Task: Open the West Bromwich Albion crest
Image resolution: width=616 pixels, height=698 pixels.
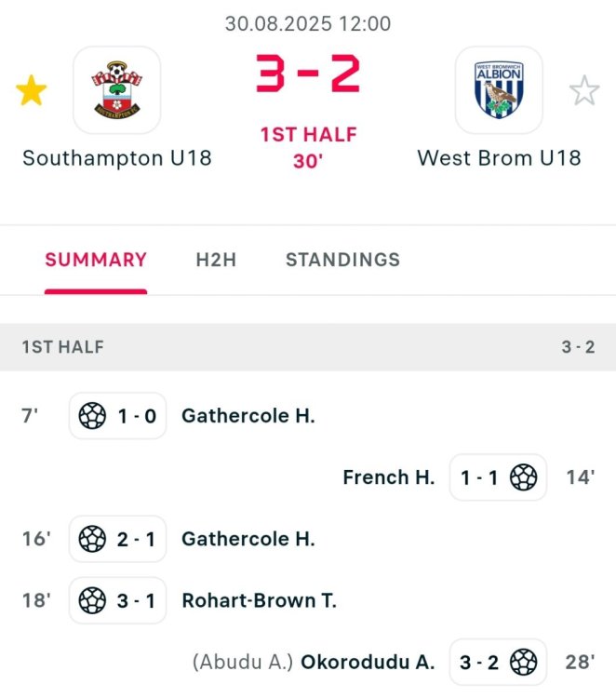Action: pyautogui.click(x=499, y=90)
